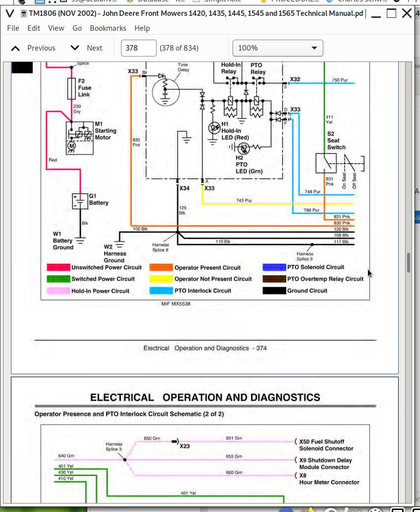Click the vertical scrollbar thumb
The height and width of the screenshot is (512, 420).
[408, 263]
